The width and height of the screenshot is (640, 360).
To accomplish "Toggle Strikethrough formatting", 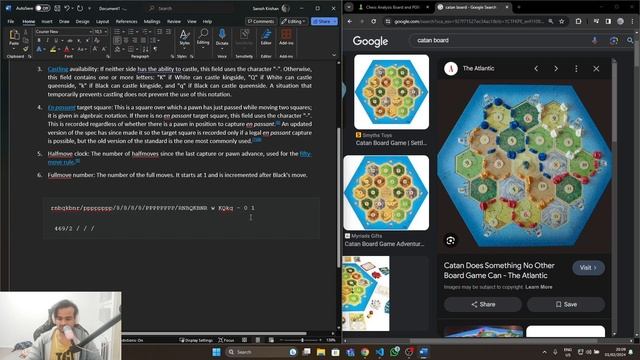I will [x=70, y=40].
